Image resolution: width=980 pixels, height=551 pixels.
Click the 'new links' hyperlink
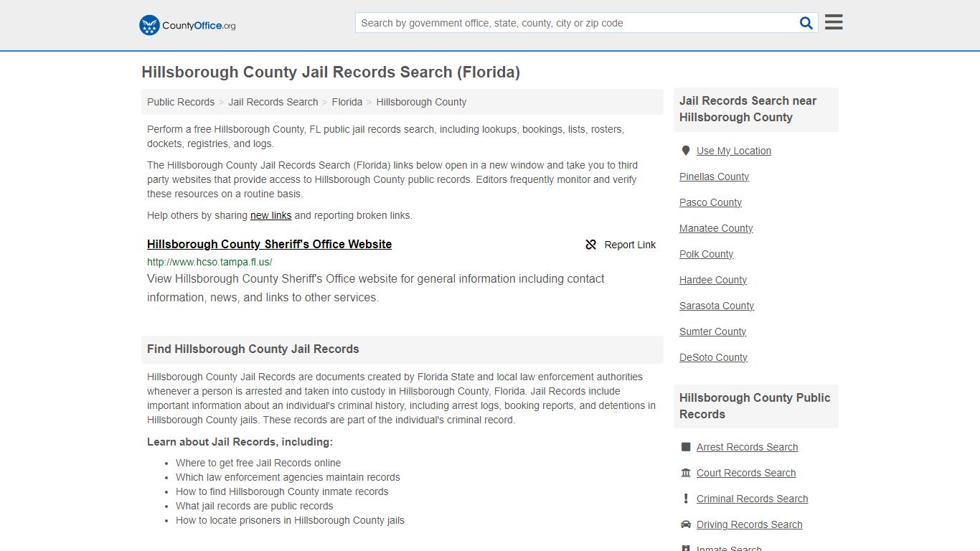tap(270, 215)
